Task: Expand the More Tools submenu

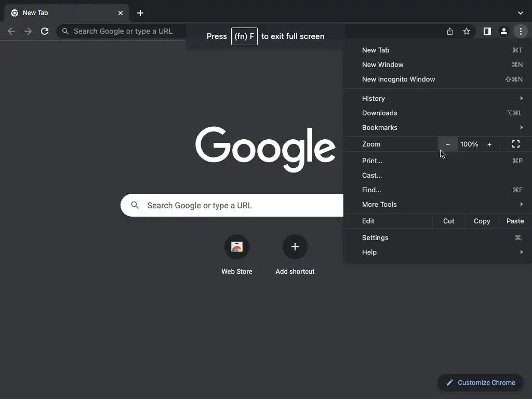Action: point(437,205)
